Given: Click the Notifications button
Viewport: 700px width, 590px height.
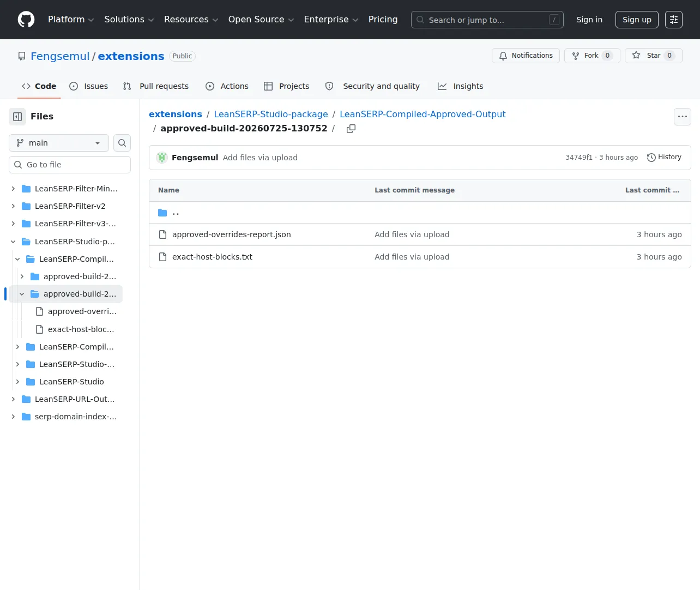Looking at the screenshot, I should (x=526, y=56).
